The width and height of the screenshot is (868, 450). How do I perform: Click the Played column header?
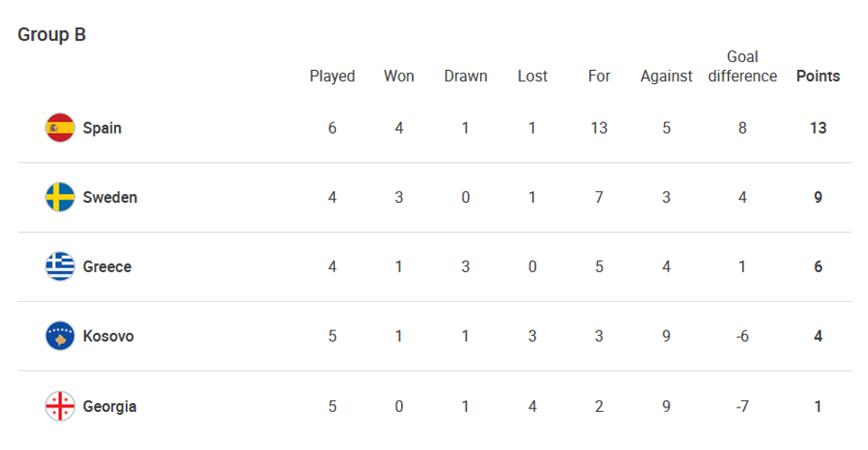[x=332, y=76]
